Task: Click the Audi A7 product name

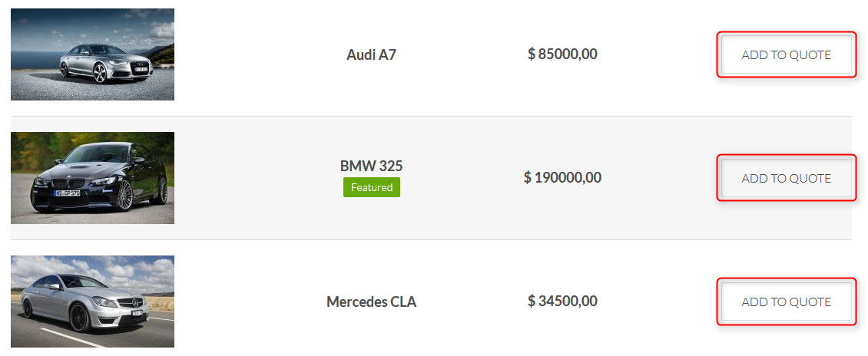Action: (x=372, y=54)
